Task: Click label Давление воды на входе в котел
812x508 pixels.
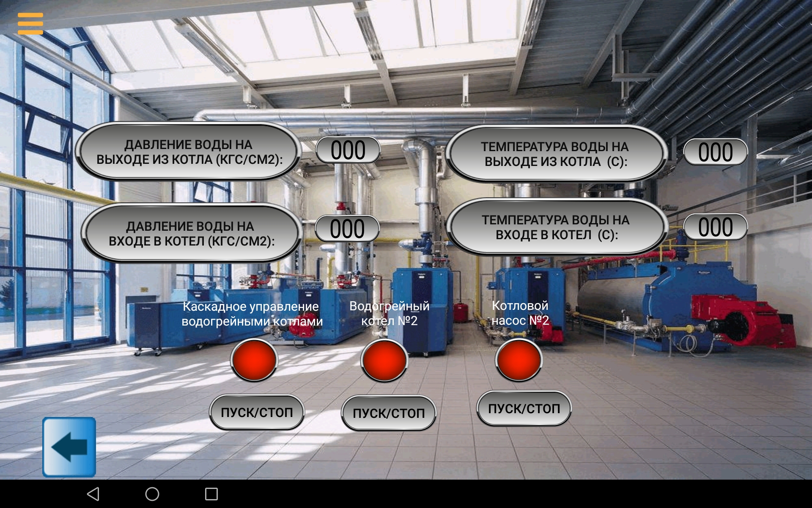Action: click(191, 234)
